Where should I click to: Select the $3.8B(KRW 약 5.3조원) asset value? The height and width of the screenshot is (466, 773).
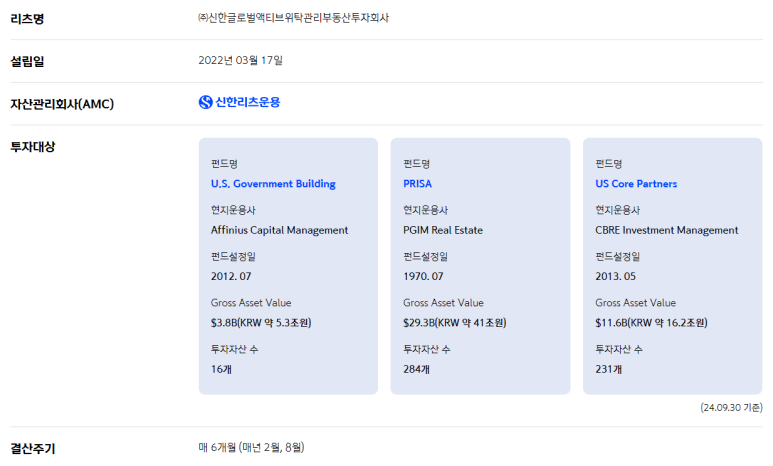coord(261,323)
